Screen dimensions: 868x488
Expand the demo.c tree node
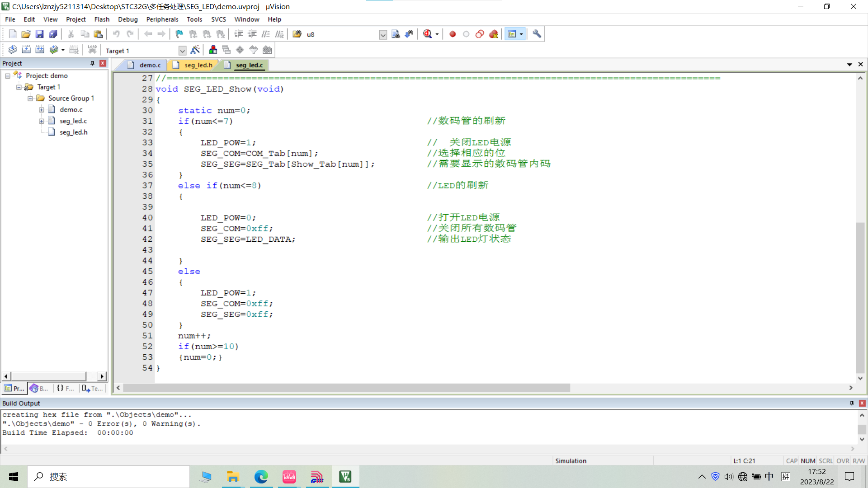point(42,110)
